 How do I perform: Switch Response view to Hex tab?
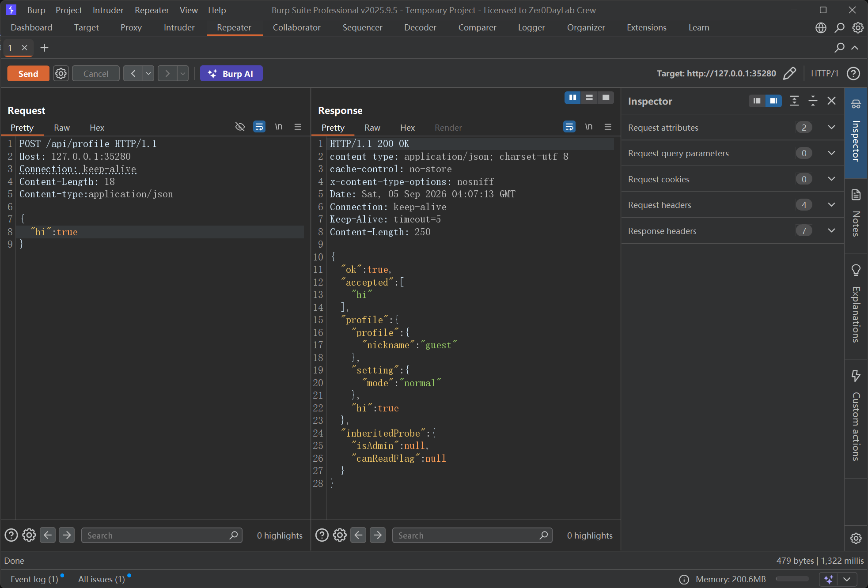point(407,128)
